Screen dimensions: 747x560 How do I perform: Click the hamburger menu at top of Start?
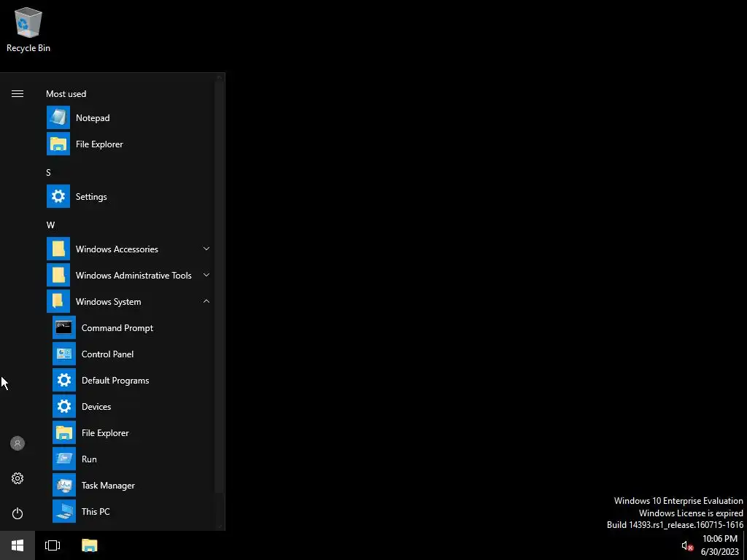[x=18, y=94]
